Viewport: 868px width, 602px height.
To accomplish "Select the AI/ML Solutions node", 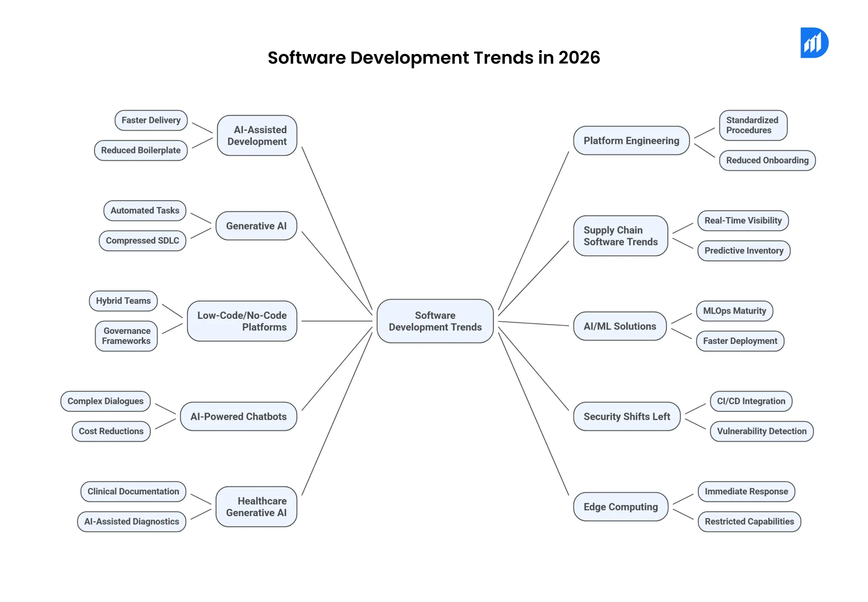I will tap(620, 326).
